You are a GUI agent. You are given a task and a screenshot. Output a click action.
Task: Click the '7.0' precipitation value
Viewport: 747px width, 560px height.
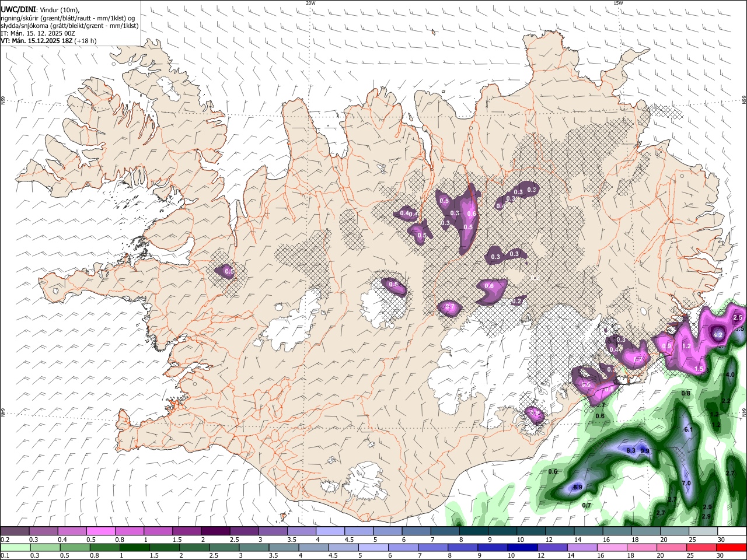click(686, 483)
